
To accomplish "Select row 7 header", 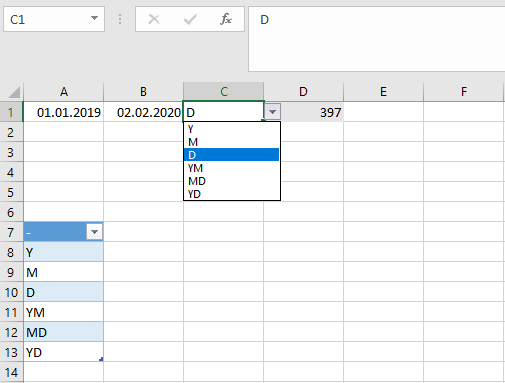I will pyautogui.click(x=11, y=232).
